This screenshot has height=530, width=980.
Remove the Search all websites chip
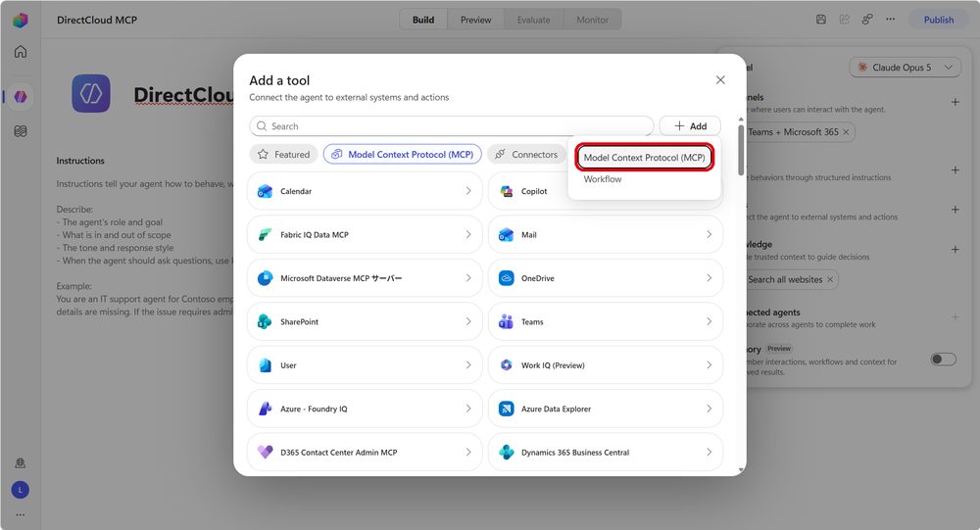[830, 279]
